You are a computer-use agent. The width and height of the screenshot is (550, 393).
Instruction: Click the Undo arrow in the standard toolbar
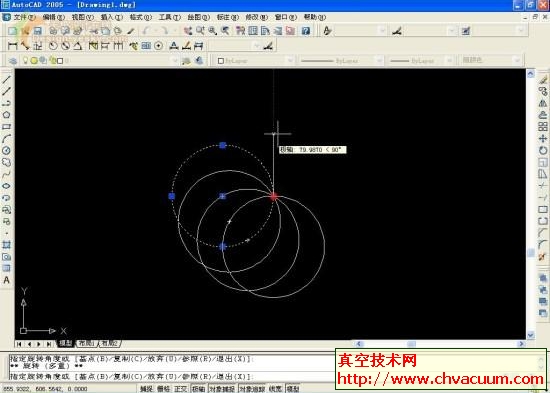(x=147, y=31)
